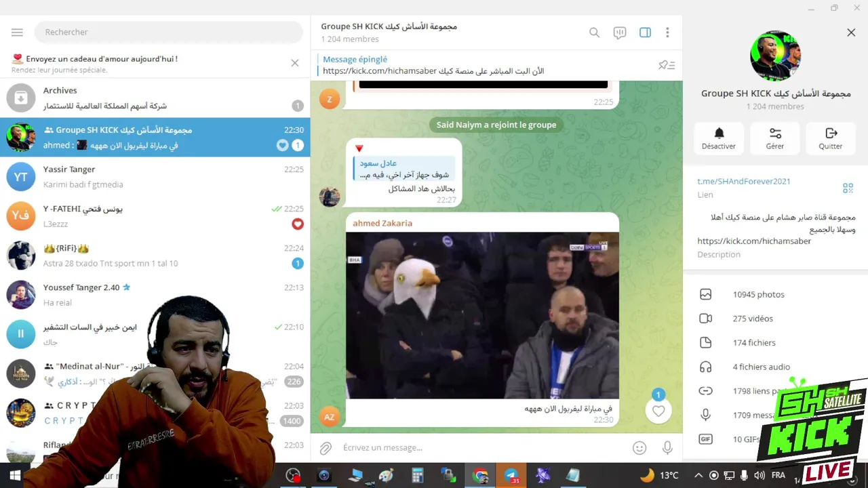The width and height of the screenshot is (868, 488).
Task: Open the {RiFi} chat
Action: coord(155,256)
